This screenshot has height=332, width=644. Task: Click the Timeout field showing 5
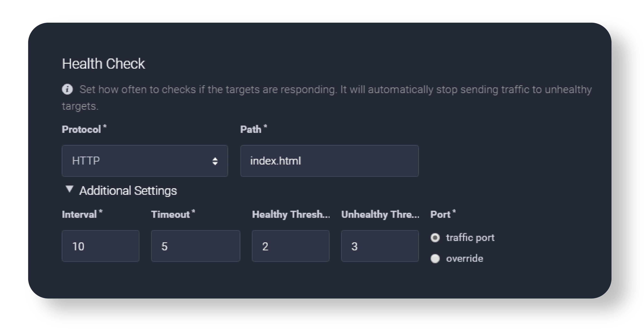[x=195, y=246]
